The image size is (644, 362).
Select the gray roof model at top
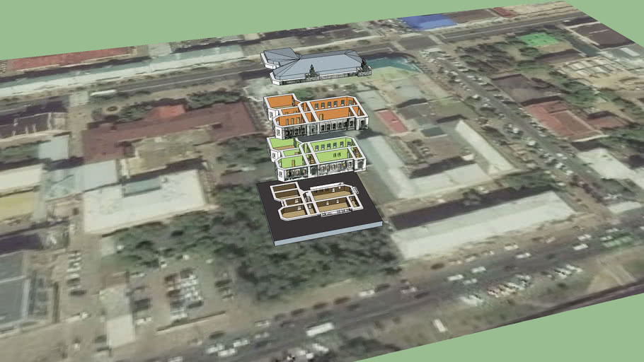(315, 66)
